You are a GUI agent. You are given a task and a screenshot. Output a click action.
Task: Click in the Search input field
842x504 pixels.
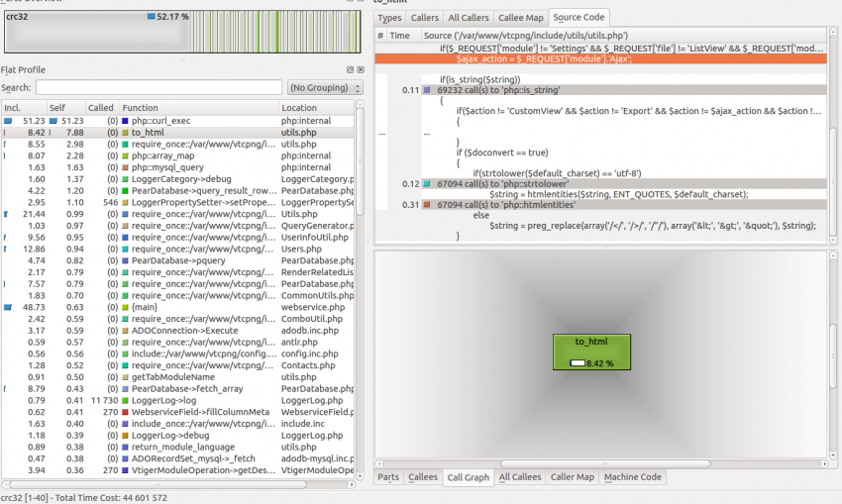158,88
